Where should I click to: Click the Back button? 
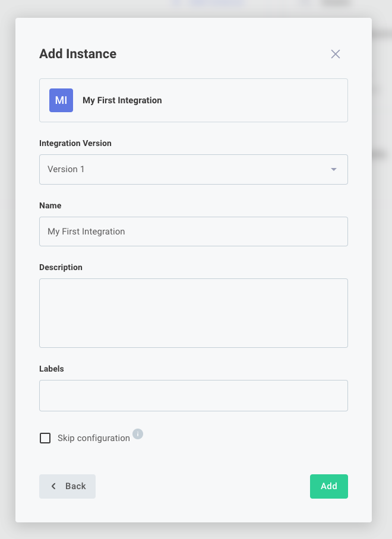point(67,486)
